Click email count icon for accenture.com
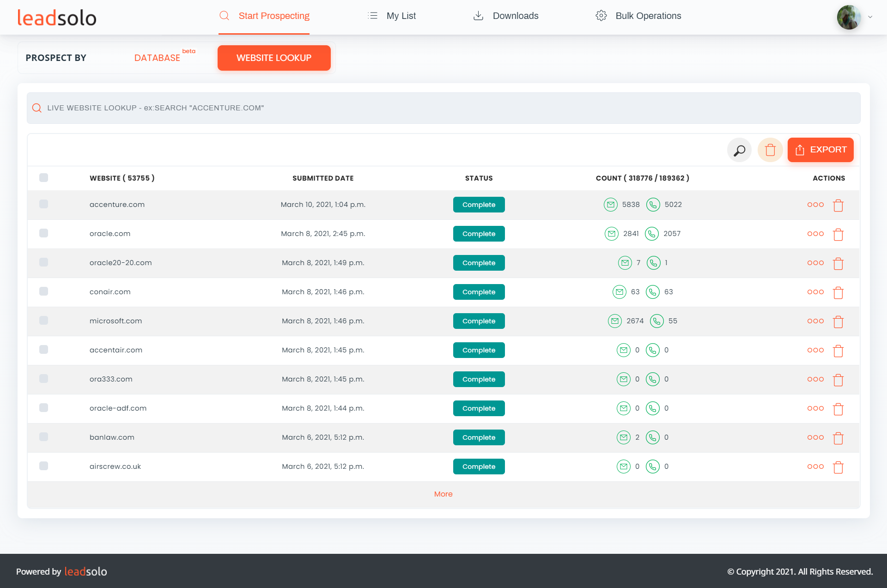This screenshot has height=588, width=887. 610,205
